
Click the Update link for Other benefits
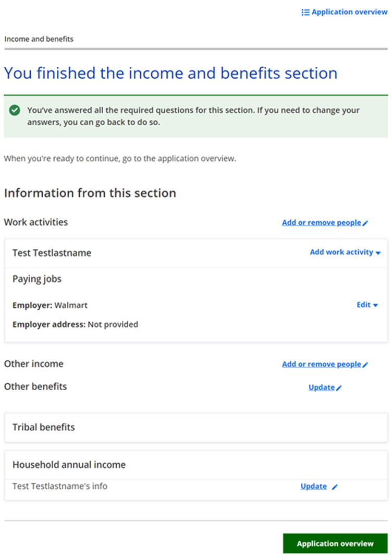click(321, 388)
